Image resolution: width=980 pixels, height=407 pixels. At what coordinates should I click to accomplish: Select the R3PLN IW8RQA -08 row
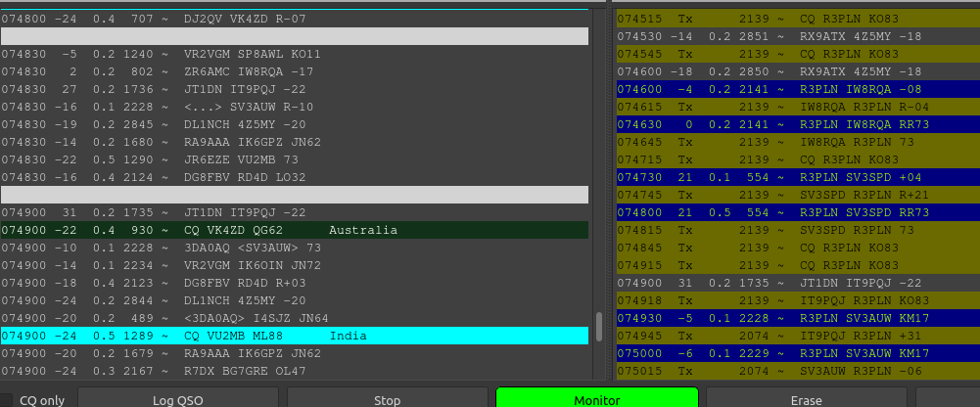click(x=798, y=89)
